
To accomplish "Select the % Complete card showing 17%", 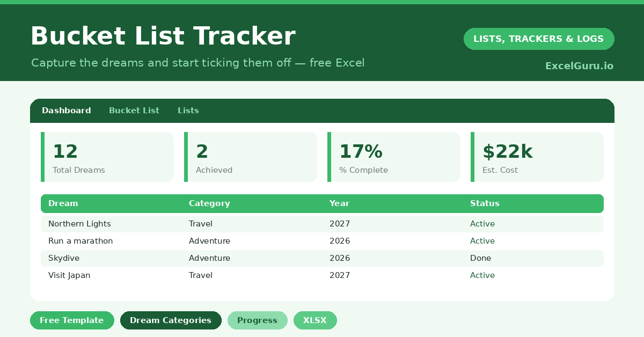I will [394, 157].
